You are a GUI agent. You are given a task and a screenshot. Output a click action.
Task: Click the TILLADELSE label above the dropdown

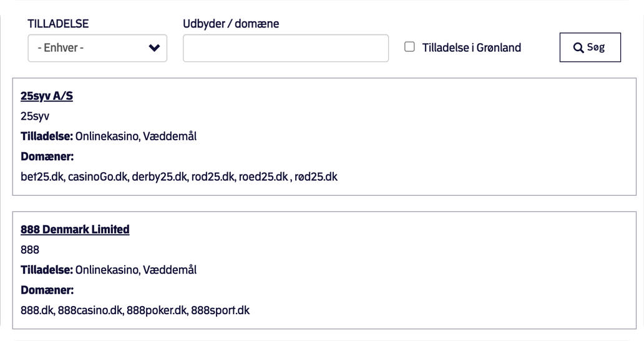coord(58,24)
